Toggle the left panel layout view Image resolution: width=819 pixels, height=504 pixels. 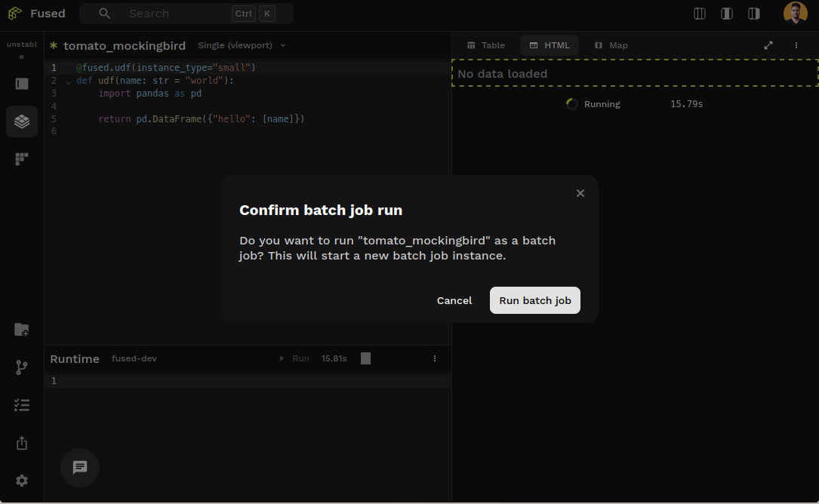tap(699, 13)
